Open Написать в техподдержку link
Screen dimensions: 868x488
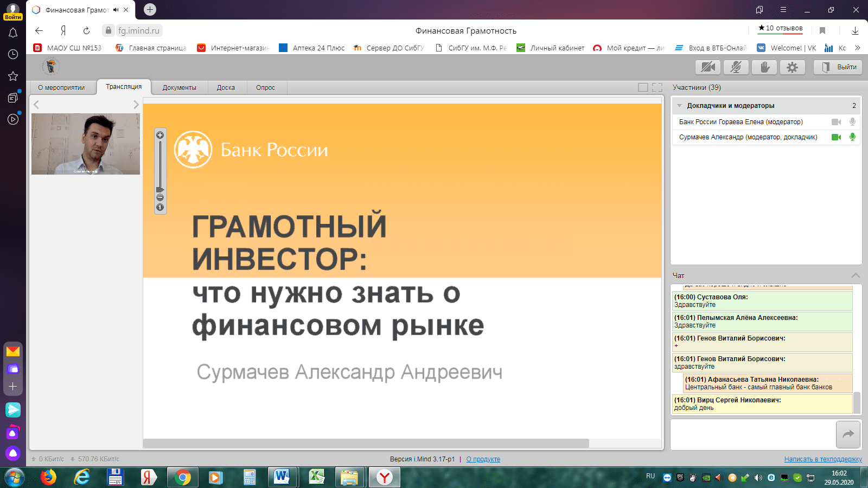click(823, 459)
